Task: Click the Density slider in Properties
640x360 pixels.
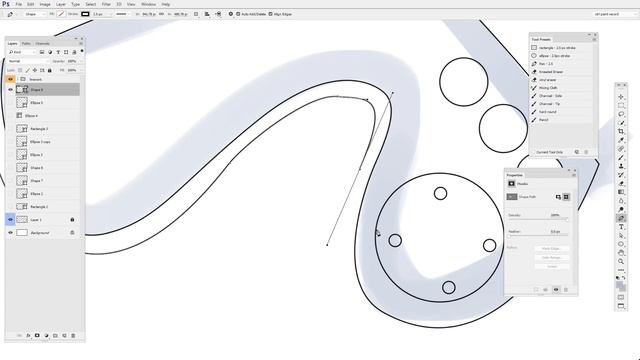Action: pyautogui.click(x=538, y=219)
